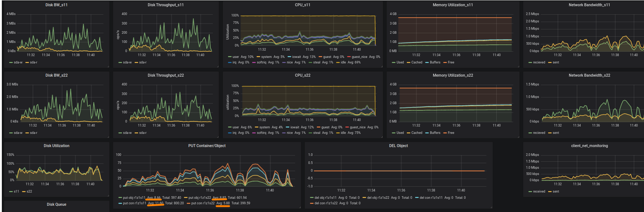Toggle iowait series in CPU_s11 legend

click(296, 57)
